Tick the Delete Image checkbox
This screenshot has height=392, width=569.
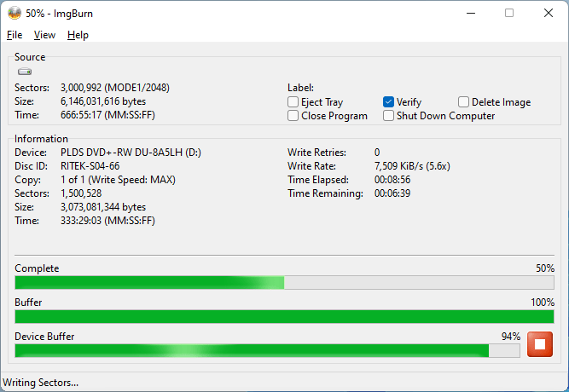464,102
